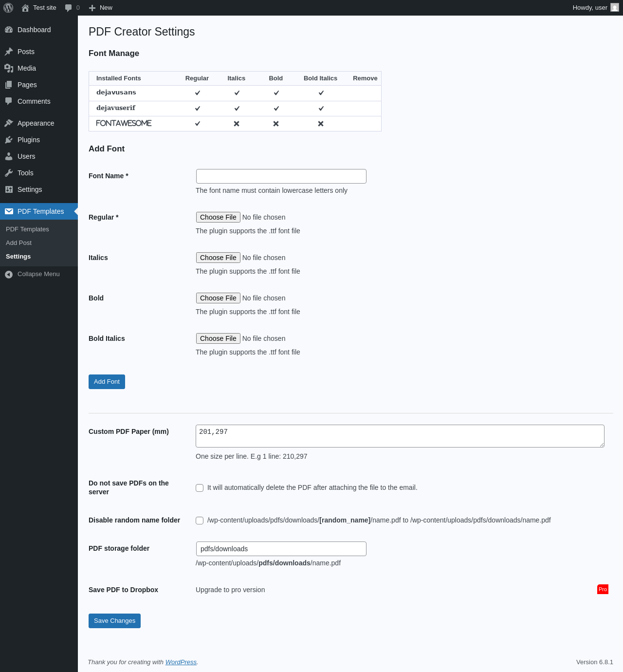Click FONTAWESOME Bold Italics cross mark
This screenshot has width=623, height=672.
321,124
